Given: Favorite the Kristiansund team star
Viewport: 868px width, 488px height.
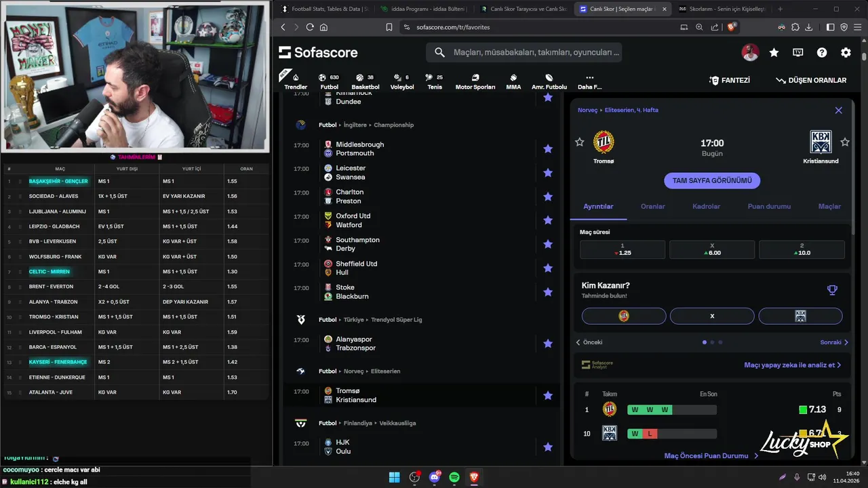Looking at the screenshot, I should pos(845,142).
